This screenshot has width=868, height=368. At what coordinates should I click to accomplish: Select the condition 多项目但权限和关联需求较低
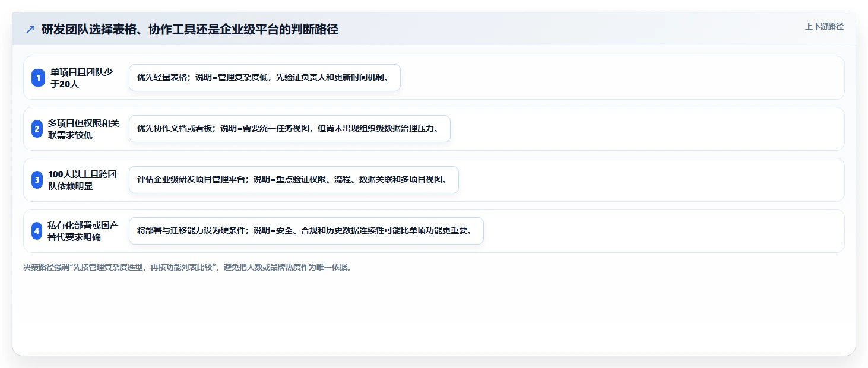coord(84,129)
